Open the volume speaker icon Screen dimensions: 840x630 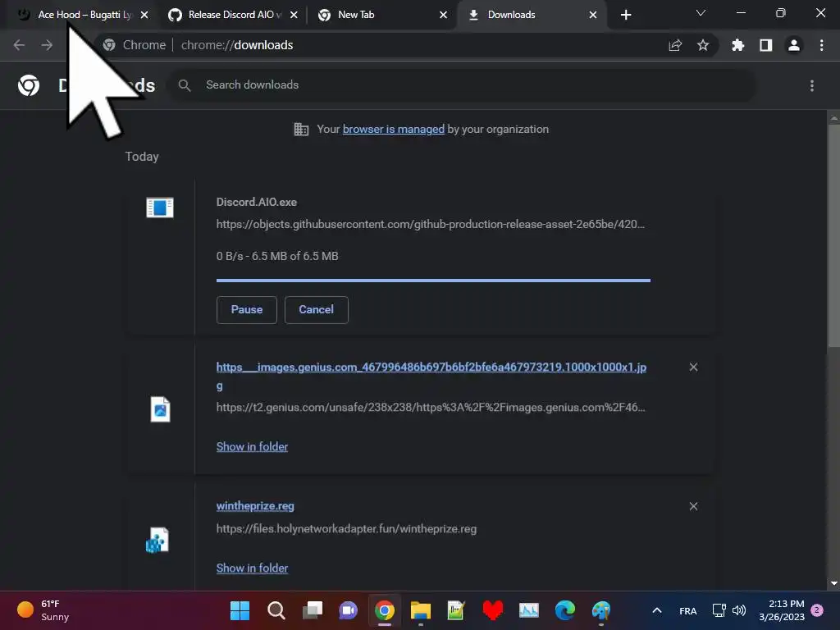pos(739,610)
